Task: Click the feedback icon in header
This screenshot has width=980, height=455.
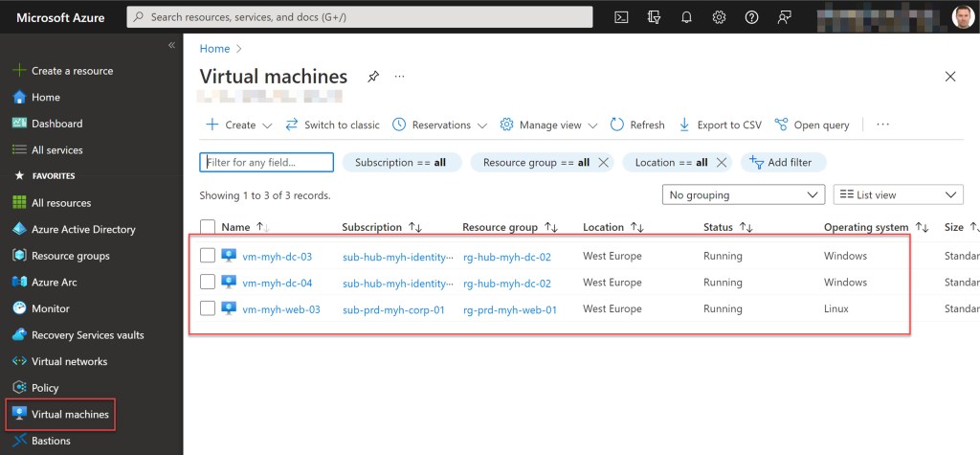Action: click(x=785, y=17)
